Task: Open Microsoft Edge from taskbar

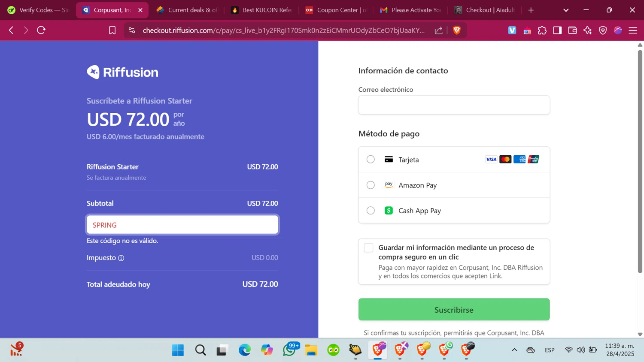Action: (x=245, y=350)
